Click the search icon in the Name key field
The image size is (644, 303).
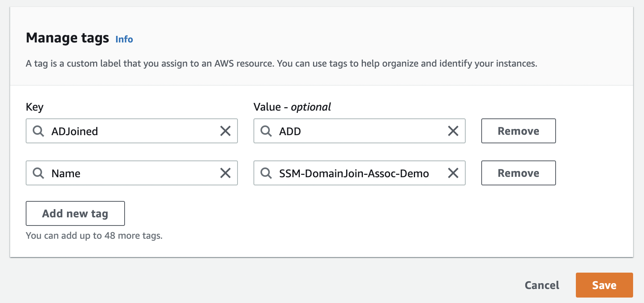38,173
